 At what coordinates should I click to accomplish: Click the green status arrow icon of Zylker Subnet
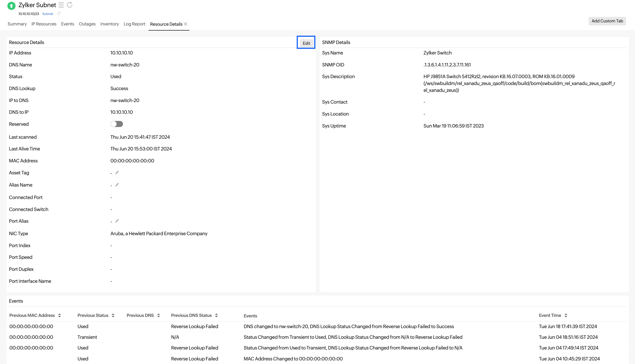(x=11, y=6)
